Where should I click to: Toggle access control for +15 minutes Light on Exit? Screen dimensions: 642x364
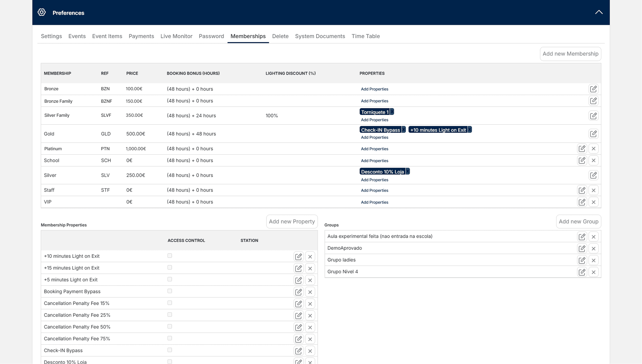click(x=170, y=267)
